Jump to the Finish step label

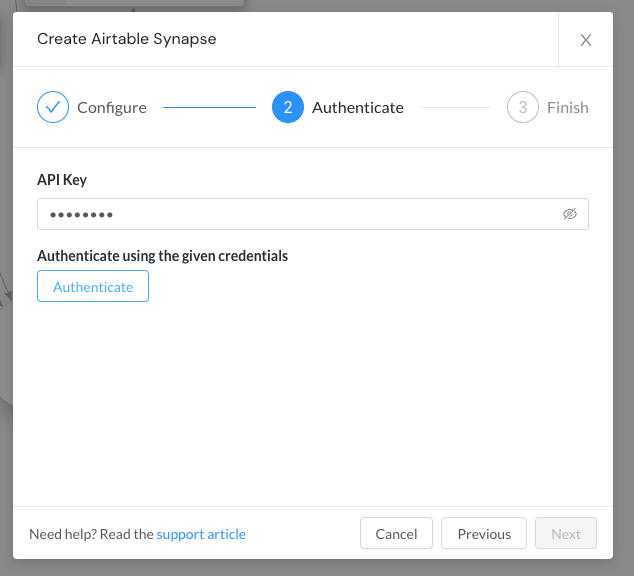pyautogui.click(x=568, y=108)
